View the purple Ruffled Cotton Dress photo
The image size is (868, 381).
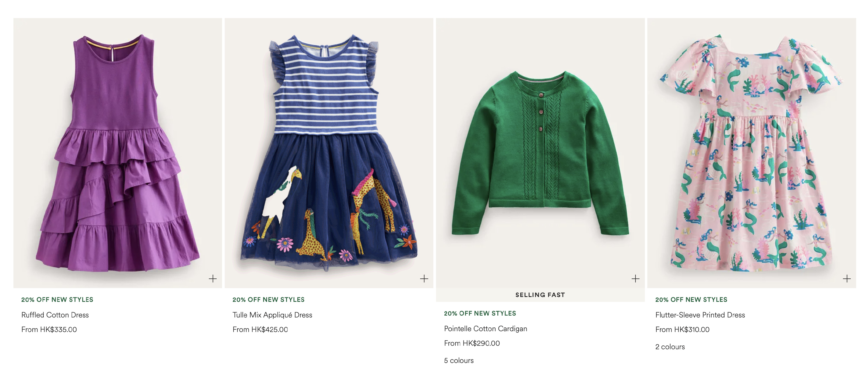tap(118, 153)
